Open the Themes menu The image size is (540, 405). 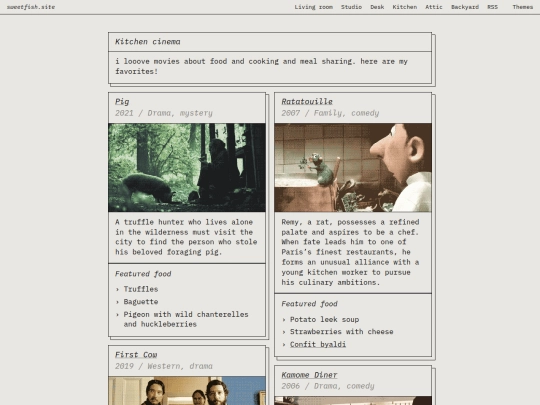[x=522, y=7]
